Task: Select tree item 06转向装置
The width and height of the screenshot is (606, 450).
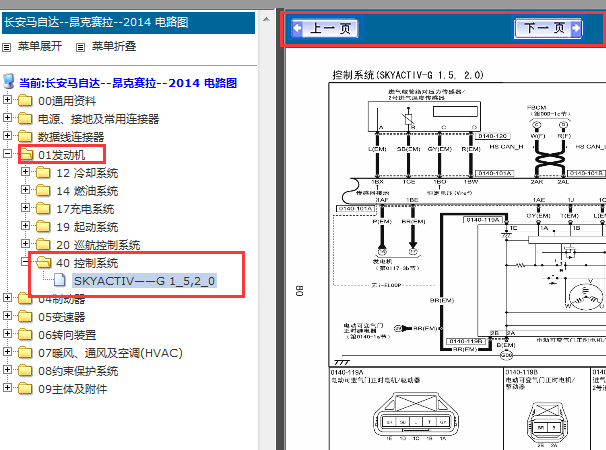Action: (x=67, y=335)
